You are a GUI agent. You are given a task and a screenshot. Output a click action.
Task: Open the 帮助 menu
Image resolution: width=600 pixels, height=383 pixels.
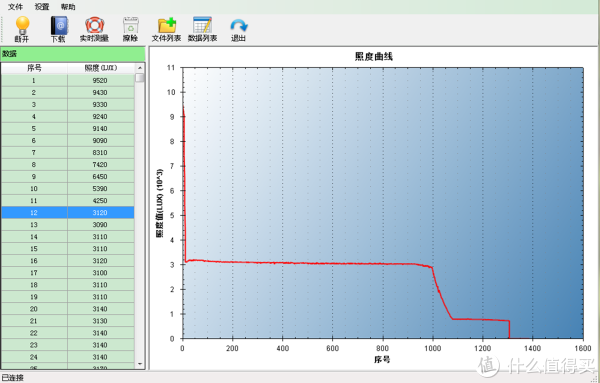click(x=68, y=7)
